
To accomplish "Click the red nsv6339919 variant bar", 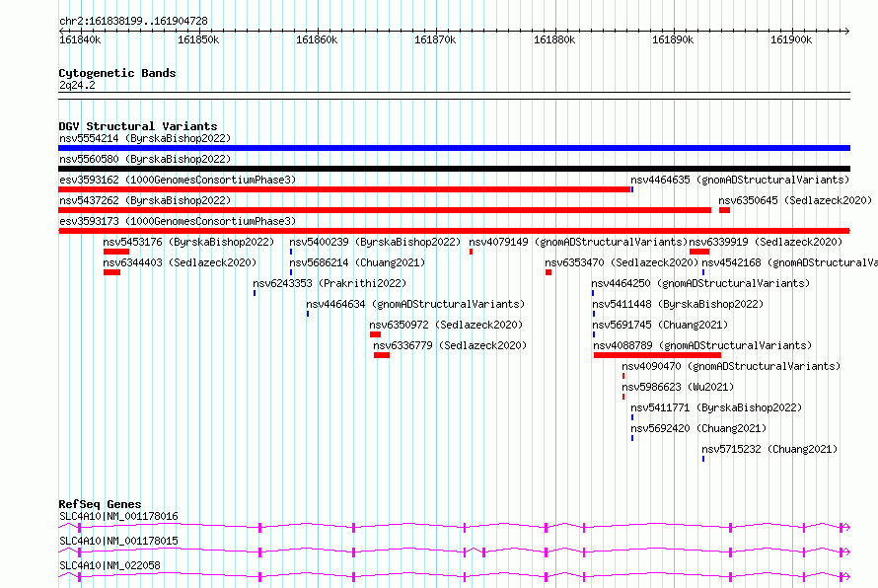I will click(x=699, y=252).
